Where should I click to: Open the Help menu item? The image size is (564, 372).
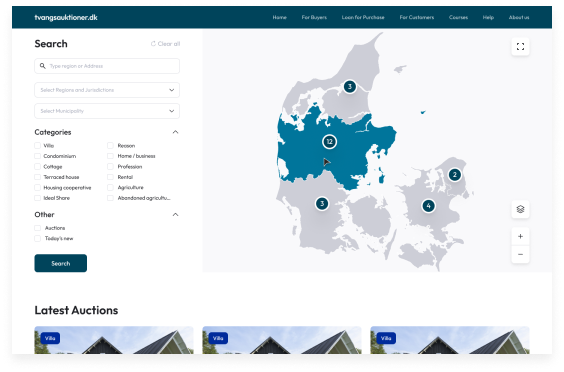(x=488, y=17)
